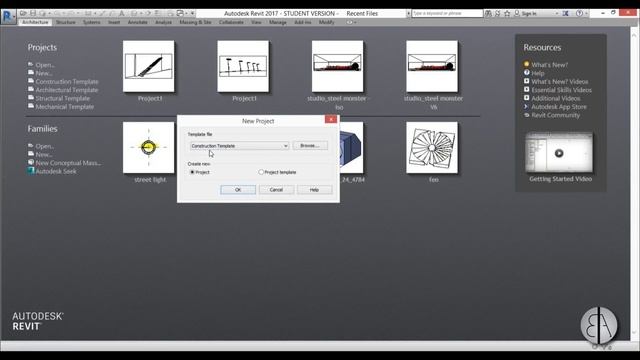
Task: Toggle the ribbon panel display button after Modify
Action: [x=350, y=22]
